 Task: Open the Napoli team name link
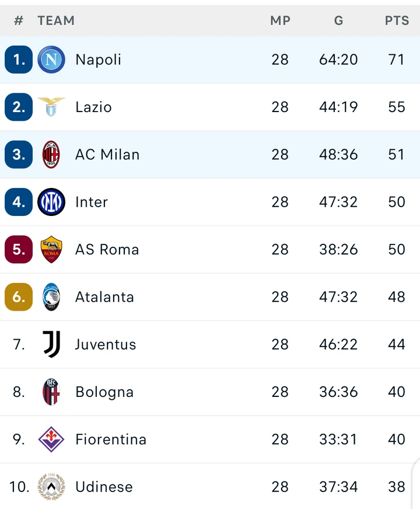pyautogui.click(x=98, y=60)
